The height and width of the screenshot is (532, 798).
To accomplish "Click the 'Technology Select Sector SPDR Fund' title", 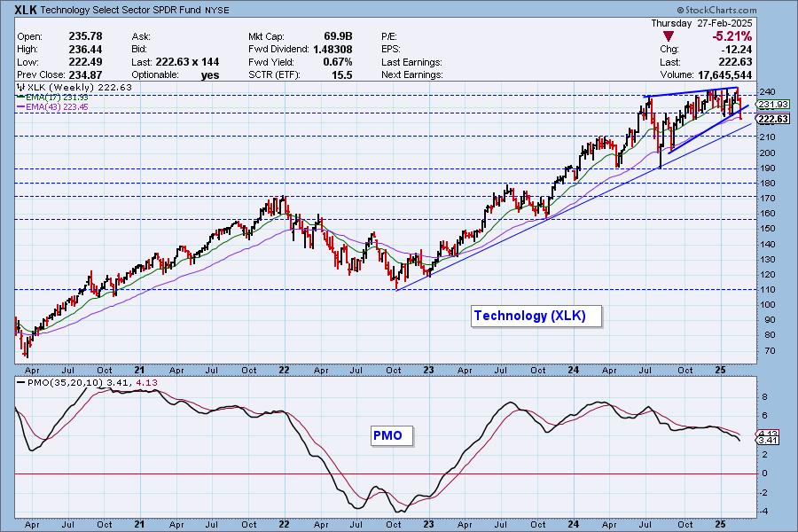I will pyautogui.click(x=120, y=10).
